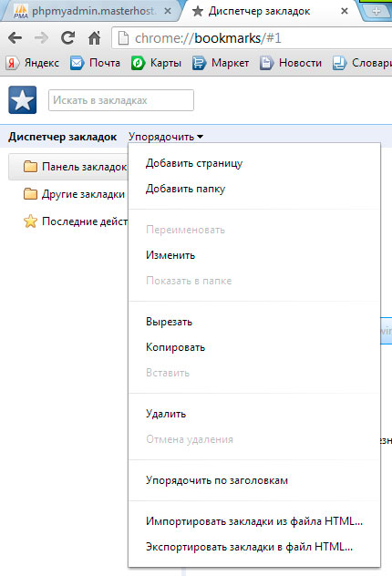Open the Яндекс bookmark
Screen dimensions: 392x576
33,63
